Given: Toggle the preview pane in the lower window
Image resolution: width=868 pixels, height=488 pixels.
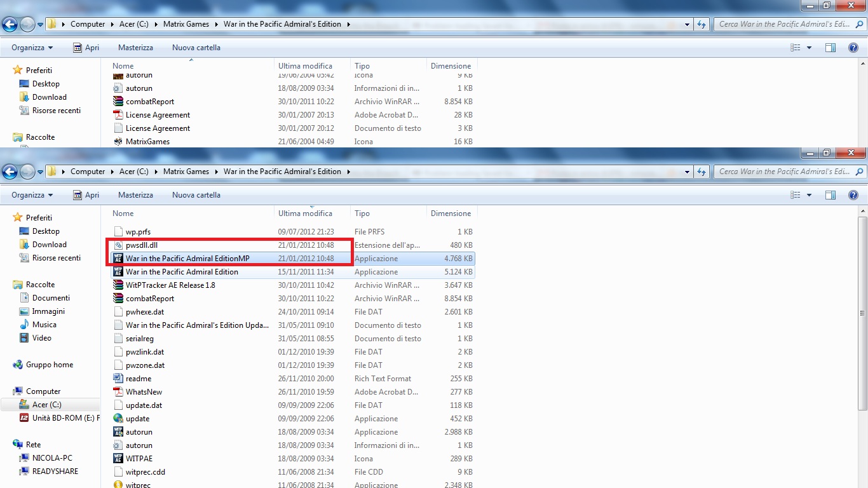Looking at the screenshot, I should [x=830, y=195].
